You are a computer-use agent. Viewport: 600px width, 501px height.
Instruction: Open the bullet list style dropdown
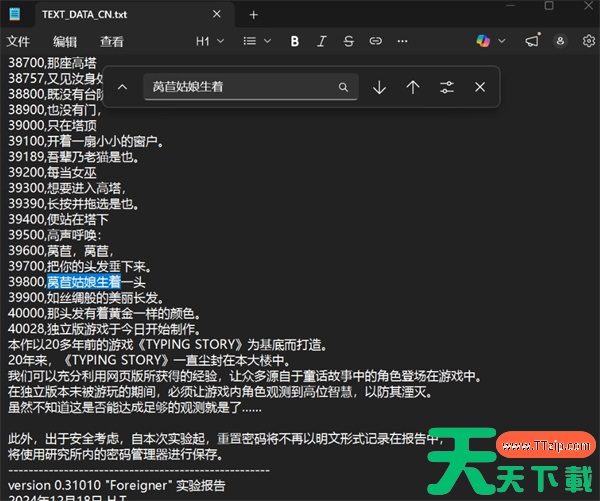(x=256, y=41)
